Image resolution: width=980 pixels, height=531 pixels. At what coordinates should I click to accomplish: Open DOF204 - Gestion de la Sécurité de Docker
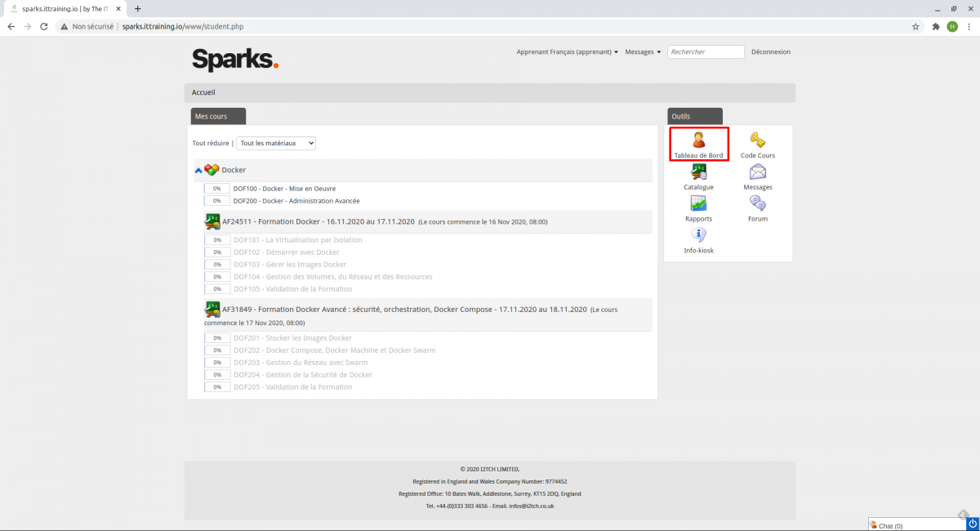tap(303, 375)
